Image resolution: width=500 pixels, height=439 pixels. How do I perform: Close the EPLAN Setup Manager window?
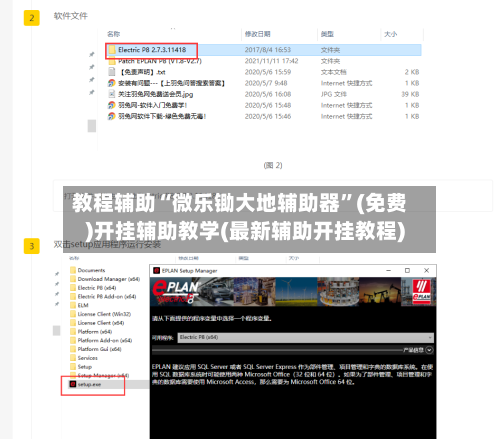tap(426, 271)
